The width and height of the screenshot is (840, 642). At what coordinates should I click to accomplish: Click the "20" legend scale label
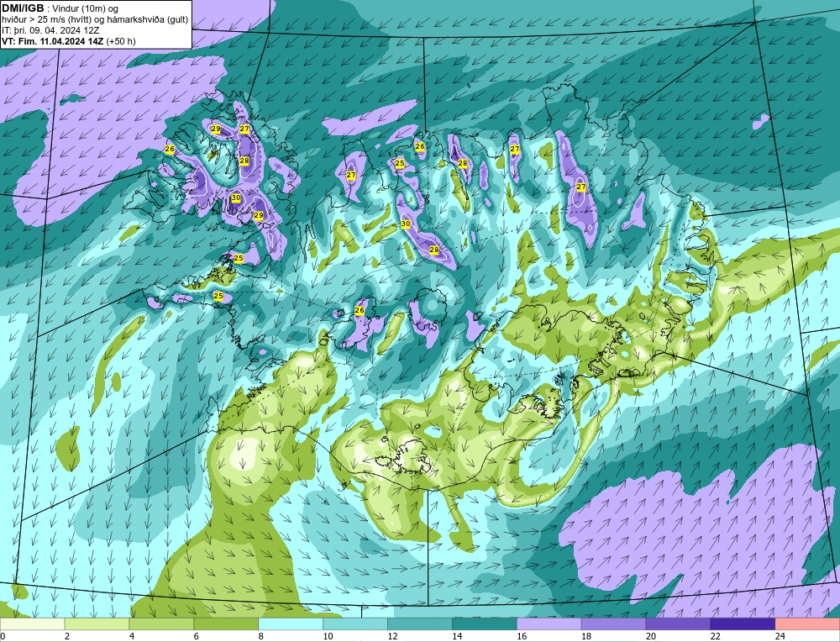(x=650, y=636)
